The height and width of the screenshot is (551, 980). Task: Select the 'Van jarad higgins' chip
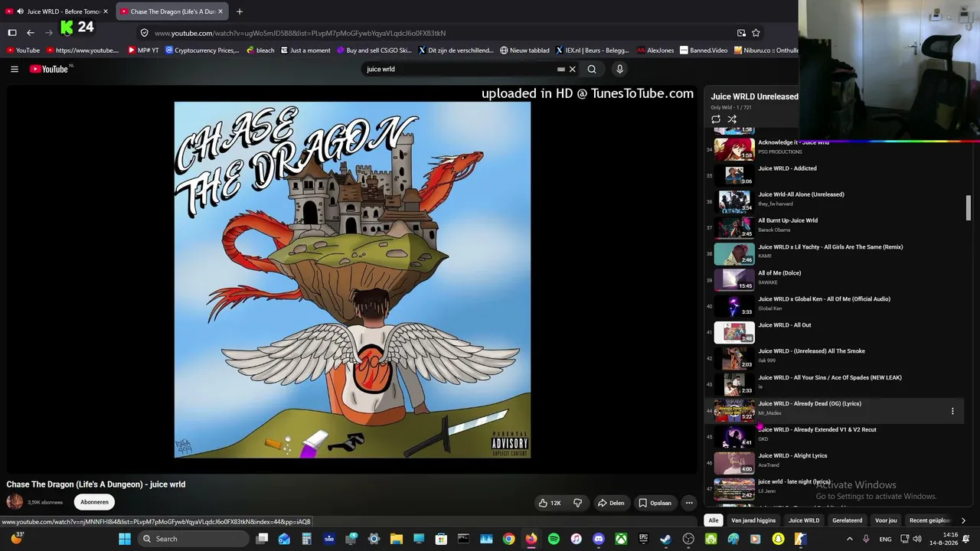click(753, 520)
